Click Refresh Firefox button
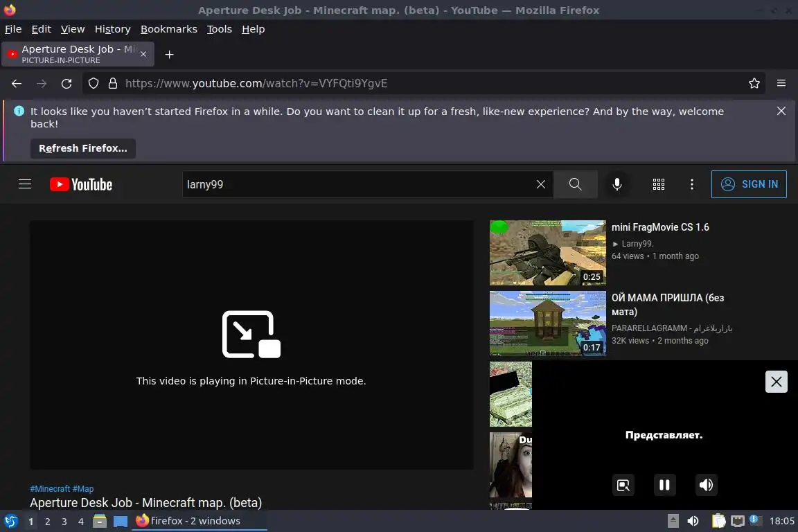 pos(83,148)
